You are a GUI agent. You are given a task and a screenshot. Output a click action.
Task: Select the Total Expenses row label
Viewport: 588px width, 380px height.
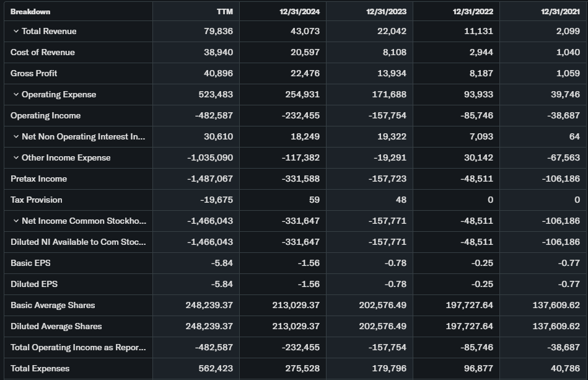pyautogui.click(x=40, y=368)
